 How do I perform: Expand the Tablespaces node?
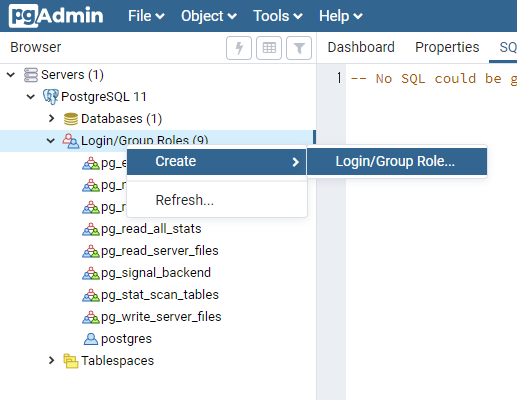coord(51,360)
